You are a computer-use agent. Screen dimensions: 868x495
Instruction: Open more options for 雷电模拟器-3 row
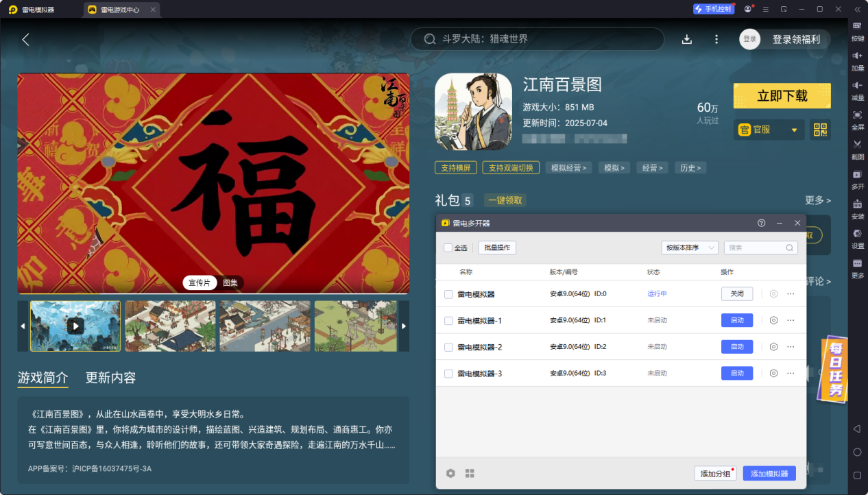[791, 374]
